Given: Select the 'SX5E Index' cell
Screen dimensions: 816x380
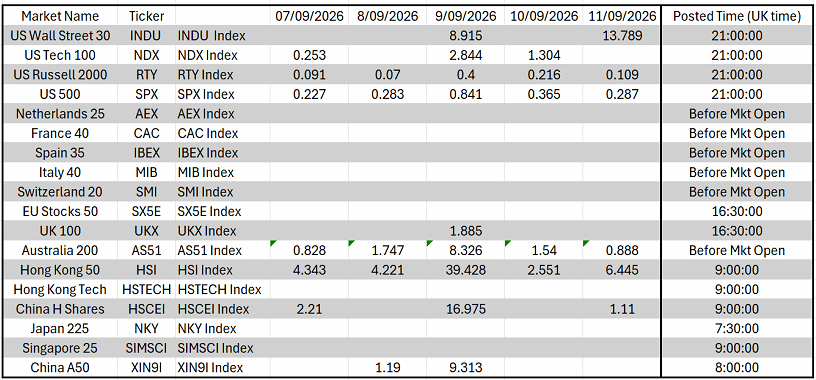Looking at the screenshot, I should (x=223, y=211).
